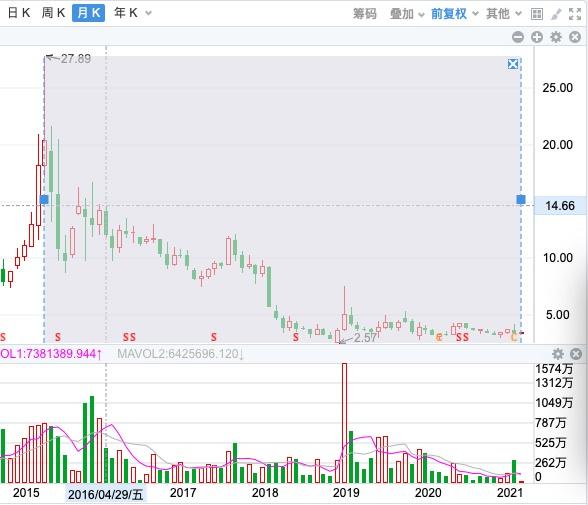
Task: Close main chart panel with X icon
Action: pyautogui.click(x=575, y=37)
